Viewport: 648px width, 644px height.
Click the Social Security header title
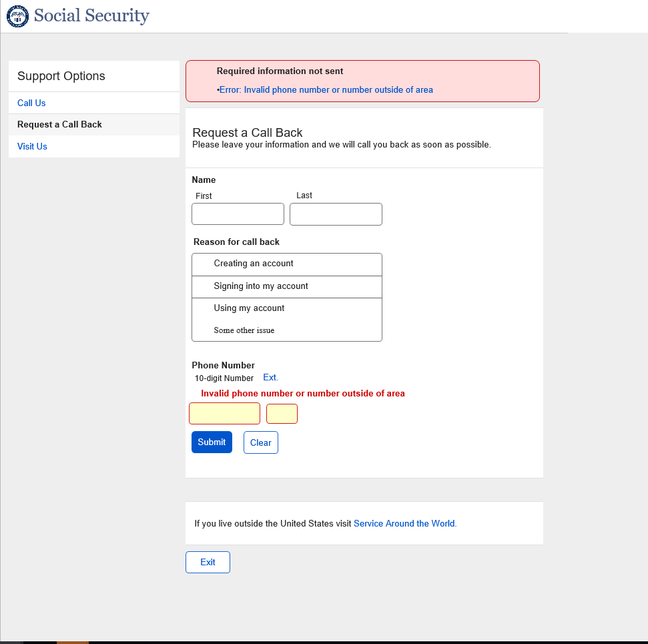[x=91, y=16]
